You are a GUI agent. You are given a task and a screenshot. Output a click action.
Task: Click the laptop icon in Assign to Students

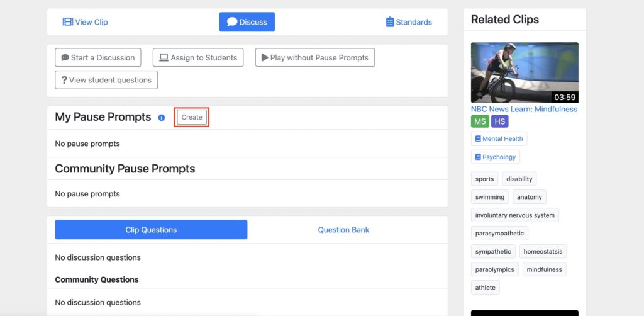tap(164, 57)
